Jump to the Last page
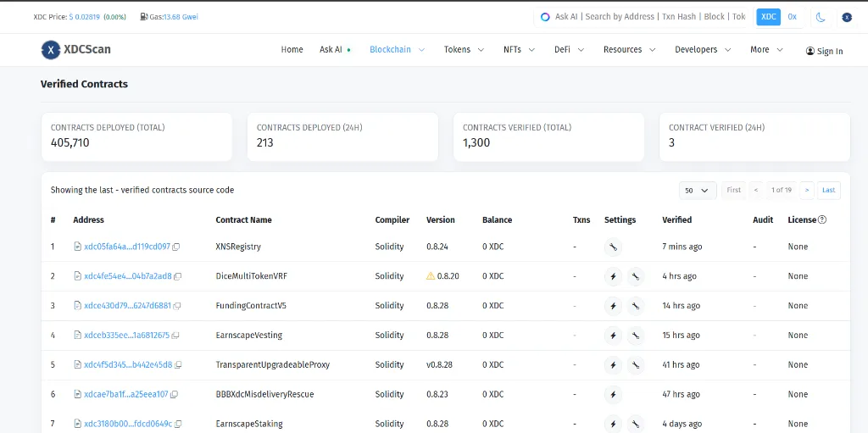 click(829, 191)
